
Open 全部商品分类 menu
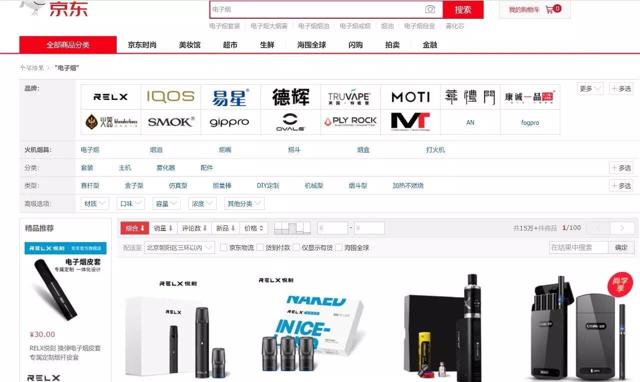(x=68, y=44)
